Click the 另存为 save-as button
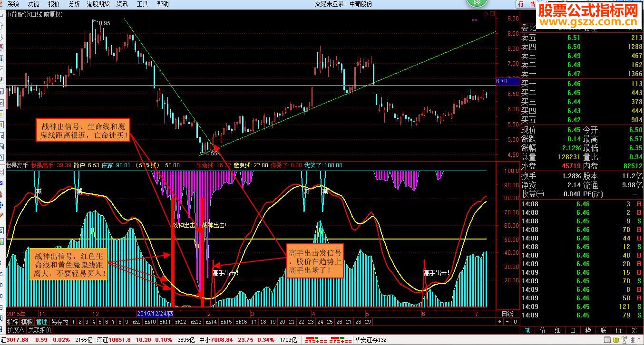 pyautogui.click(x=59, y=322)
